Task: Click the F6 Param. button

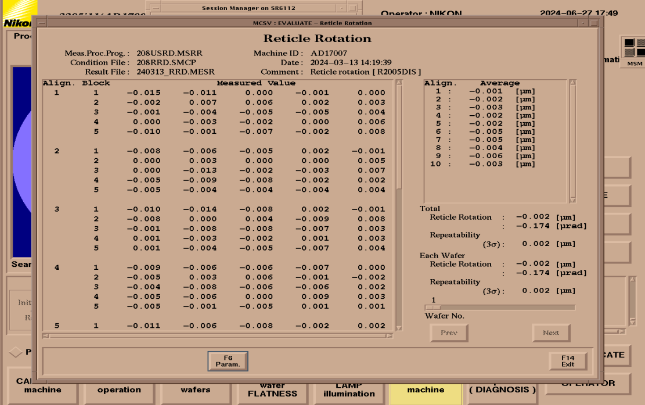Action: (x=226, y=359)
